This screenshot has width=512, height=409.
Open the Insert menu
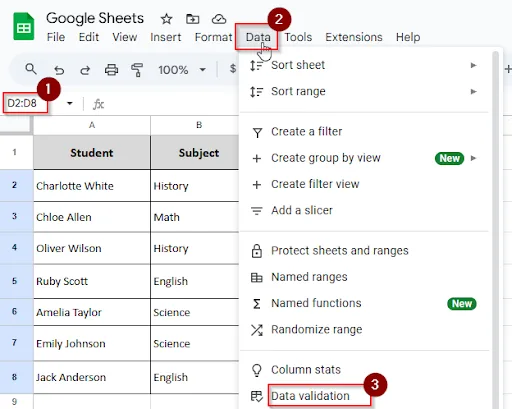pyautogui.click(x=166, y=37)
